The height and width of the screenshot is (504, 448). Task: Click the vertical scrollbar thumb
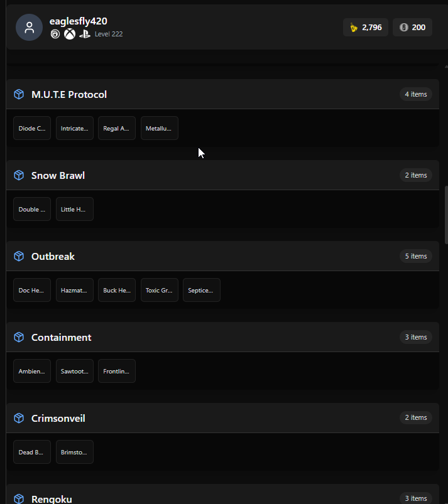pos(446,215)
